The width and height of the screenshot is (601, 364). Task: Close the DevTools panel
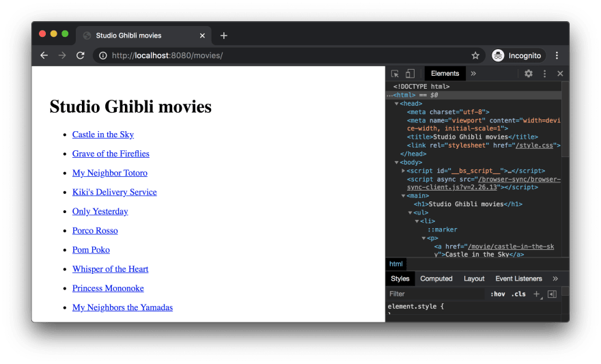coord(560,74)
